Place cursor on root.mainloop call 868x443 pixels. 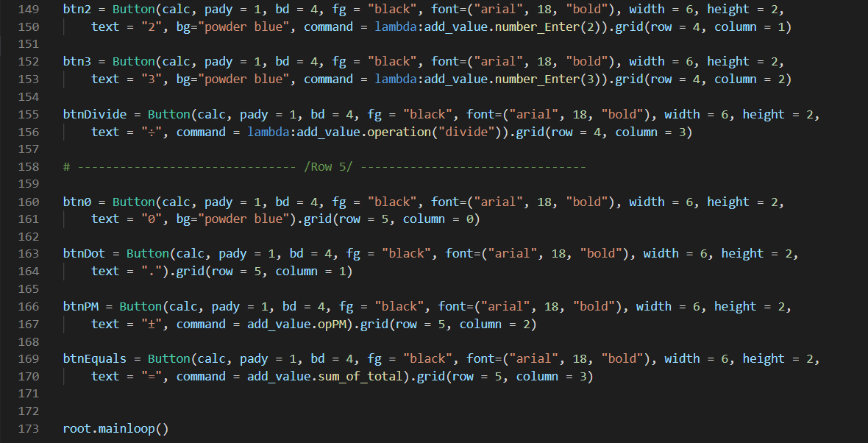coord(115,428)
